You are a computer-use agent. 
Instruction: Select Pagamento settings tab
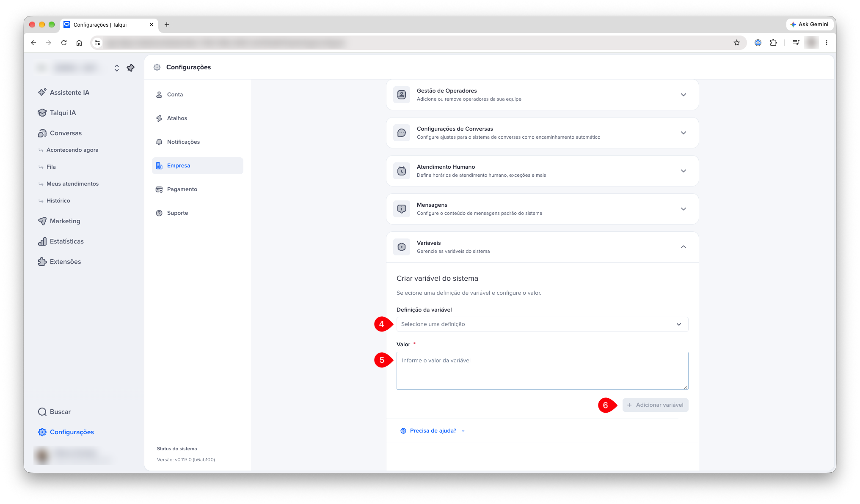198,189
